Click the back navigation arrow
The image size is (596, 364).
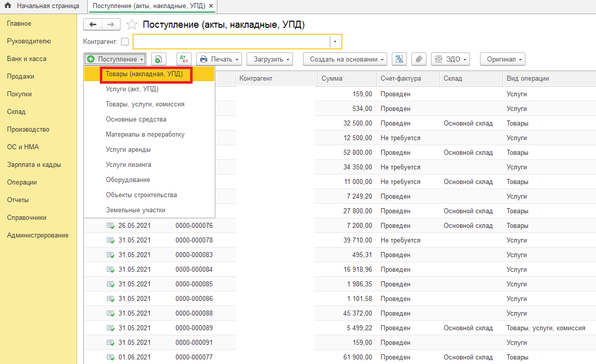click(92, 24)
